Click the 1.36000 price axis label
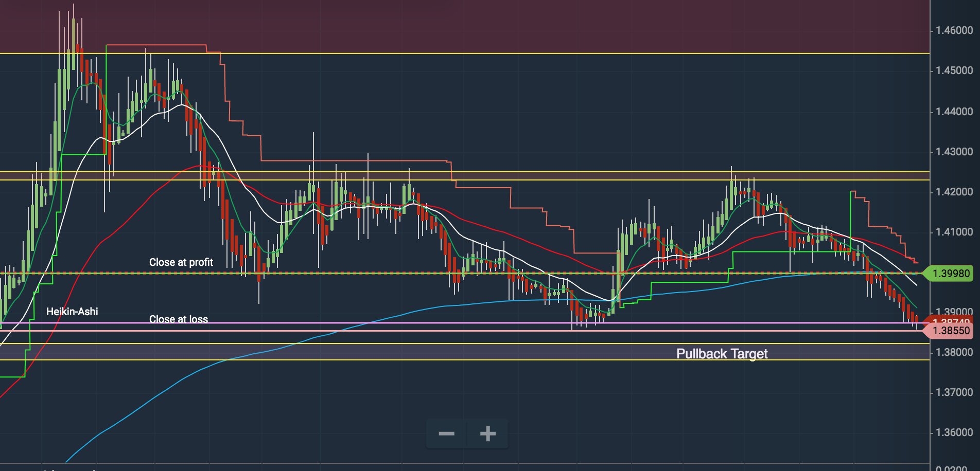The image size is (980, 471). click(954, 432)
